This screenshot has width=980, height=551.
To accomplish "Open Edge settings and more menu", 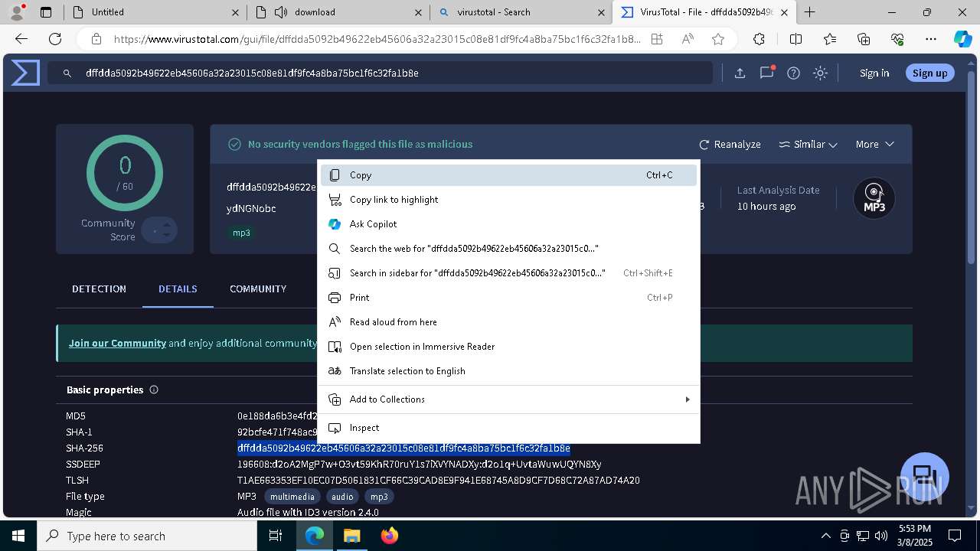I will 931,39.
